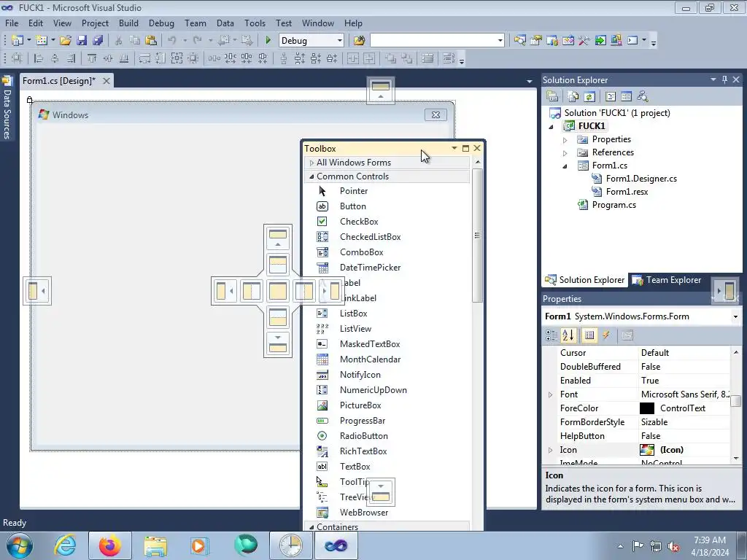This screenshot has height=560, width=747.
Task: Click the Make Same Width layout icon
Action: coord(145,58)
